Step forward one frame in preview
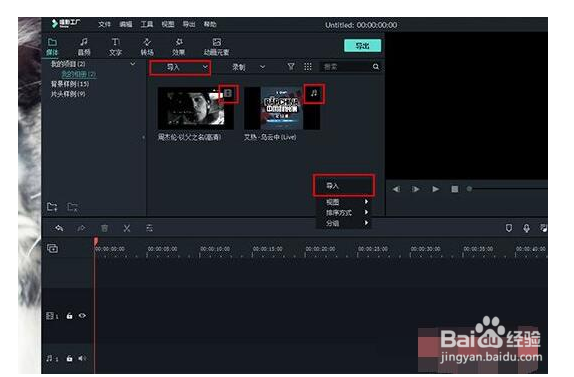 coord(415,189)
